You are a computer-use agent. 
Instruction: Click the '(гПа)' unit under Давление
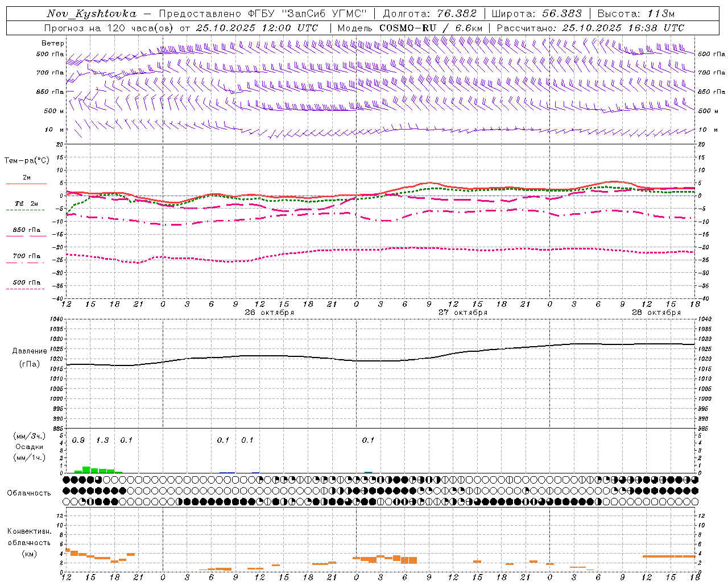coord(30,364)
